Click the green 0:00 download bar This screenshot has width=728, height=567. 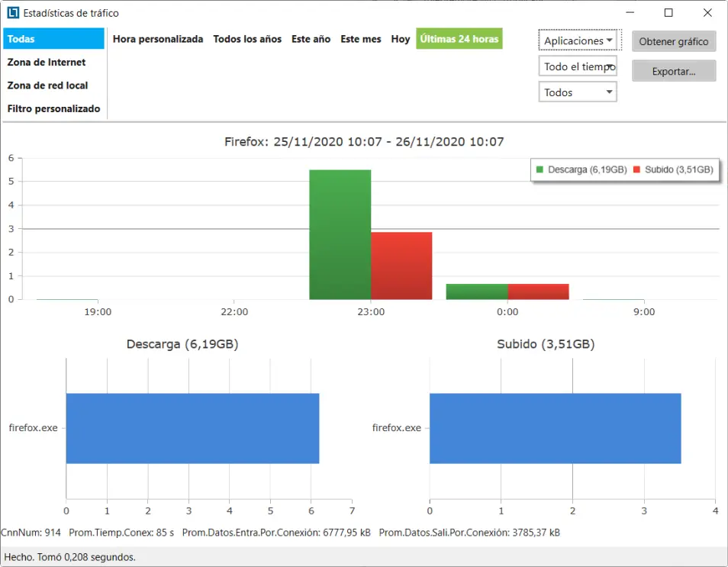pyautogui.click(x=477, y=292)
